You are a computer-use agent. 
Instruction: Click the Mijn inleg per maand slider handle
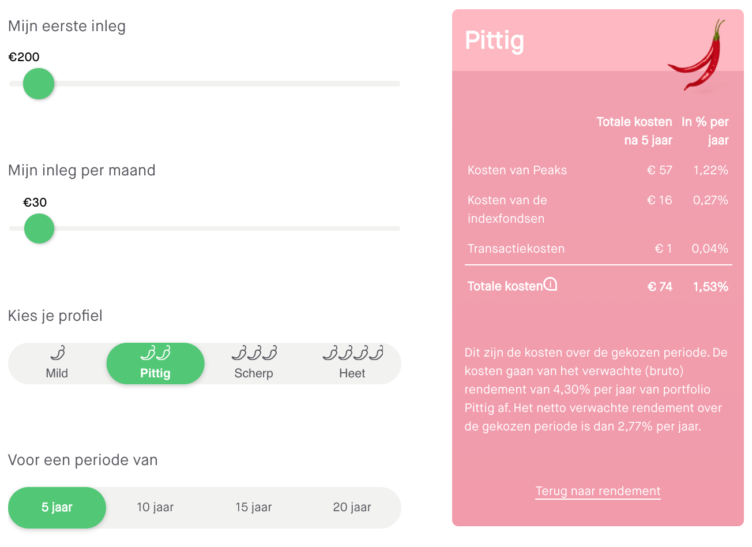tap(38, 229)
